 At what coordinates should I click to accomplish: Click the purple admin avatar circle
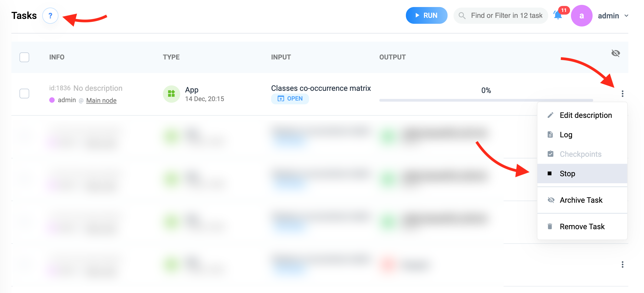[x=581, y=16]
